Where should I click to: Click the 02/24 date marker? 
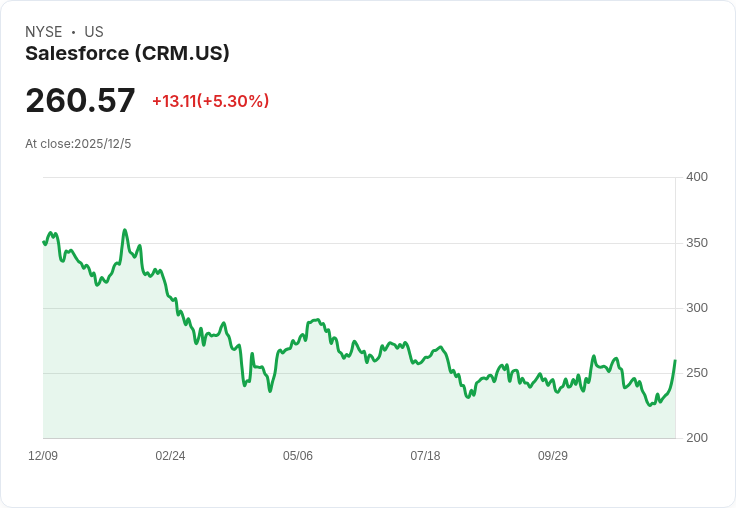(170, 456)
